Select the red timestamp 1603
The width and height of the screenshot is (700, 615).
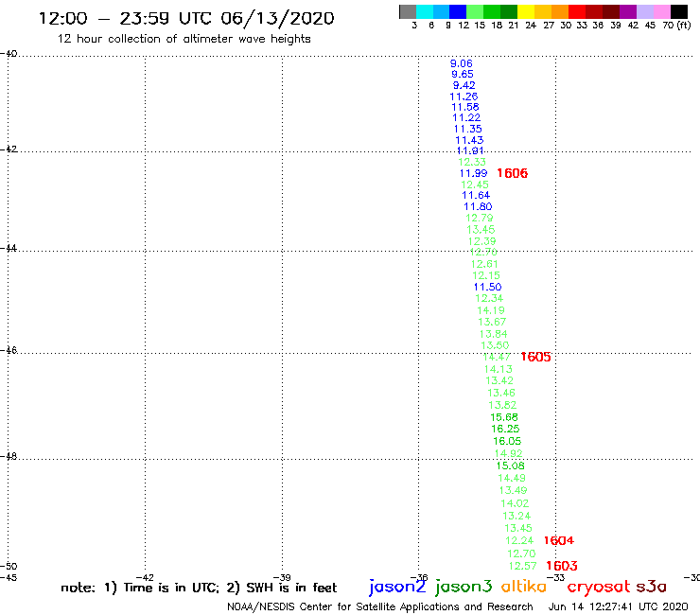click(562, 566)
